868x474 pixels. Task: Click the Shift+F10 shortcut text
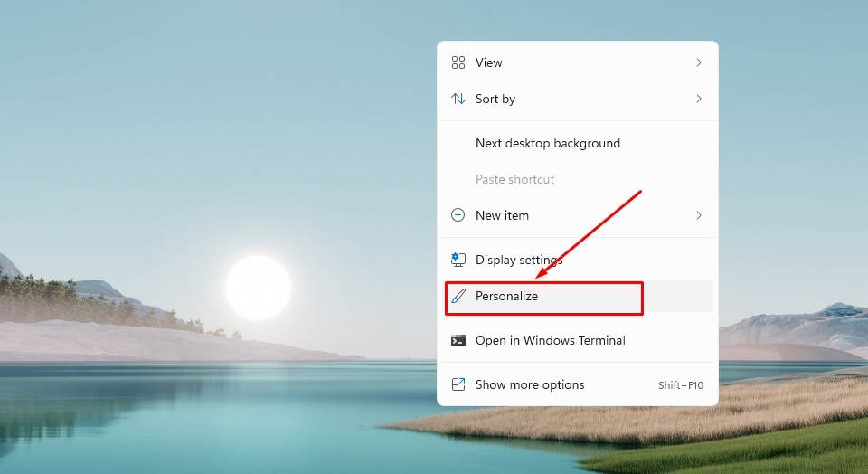click(680, 384)
